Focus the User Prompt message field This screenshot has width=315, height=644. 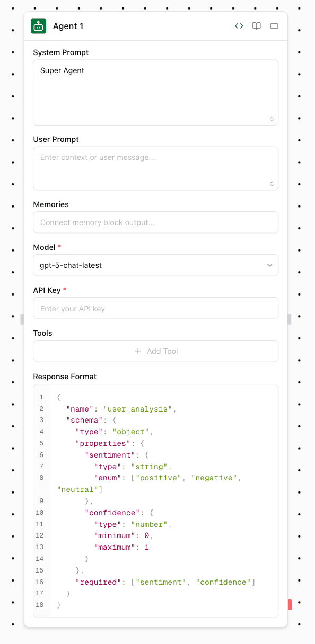pyautogui.click(x=156, y=168)
